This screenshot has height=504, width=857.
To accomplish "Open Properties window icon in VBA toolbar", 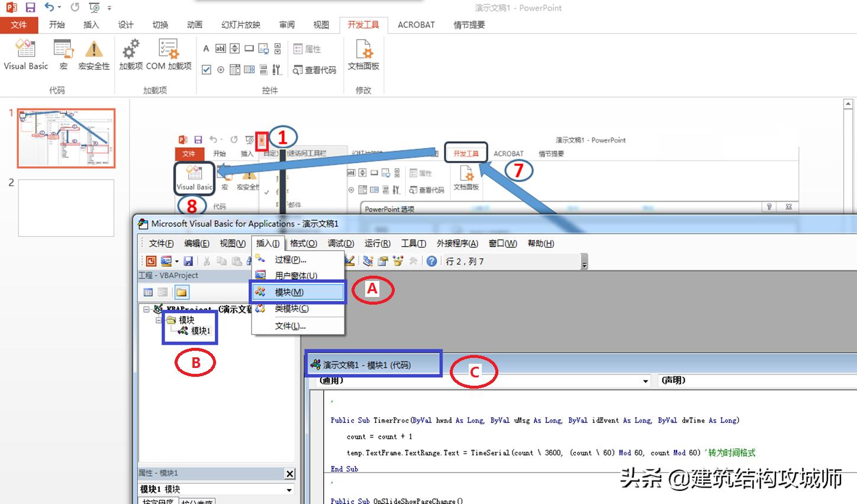I will (x=383, y=261).
